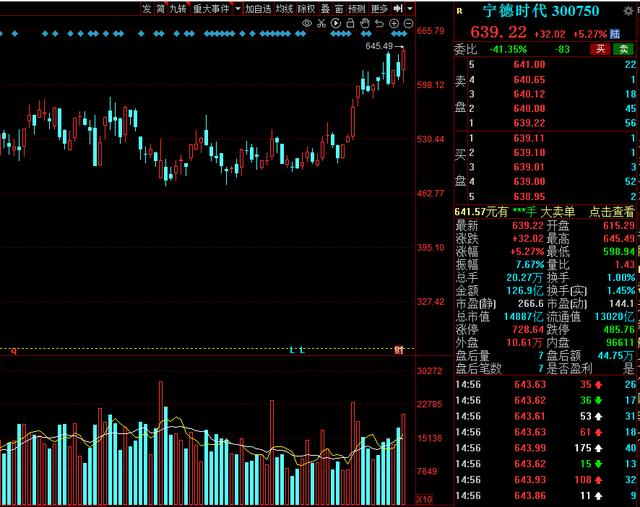Click the 简 toolbar button
This screenshot has height=507, width=640.
pyautogui.click(x=161, y=9)
